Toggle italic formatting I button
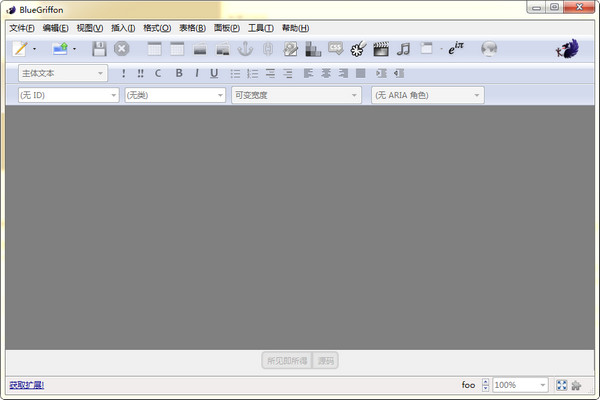 coord(197,73)
